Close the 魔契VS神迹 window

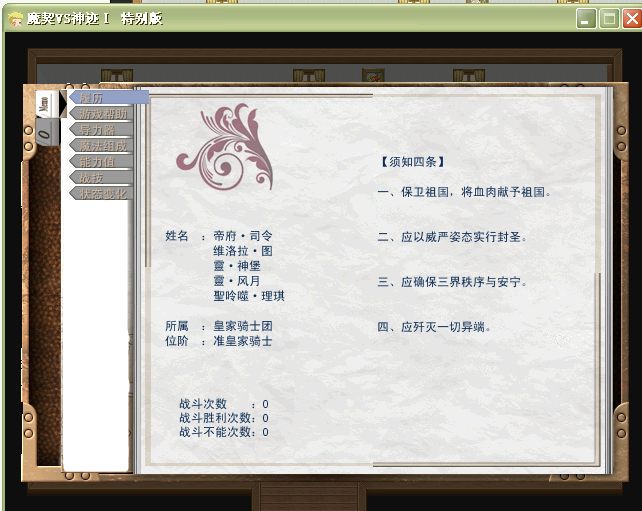(x=632, y=19)
